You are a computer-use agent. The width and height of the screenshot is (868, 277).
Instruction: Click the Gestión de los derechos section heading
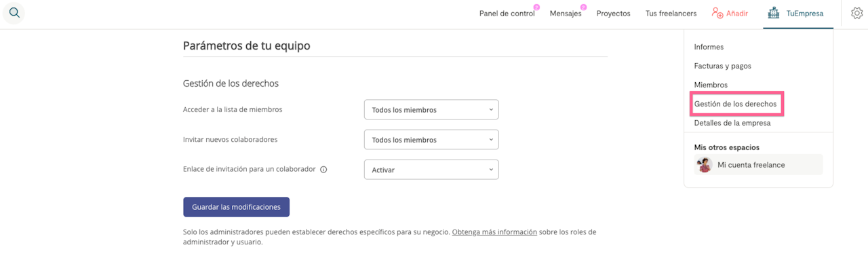click(x=231, y=84)
